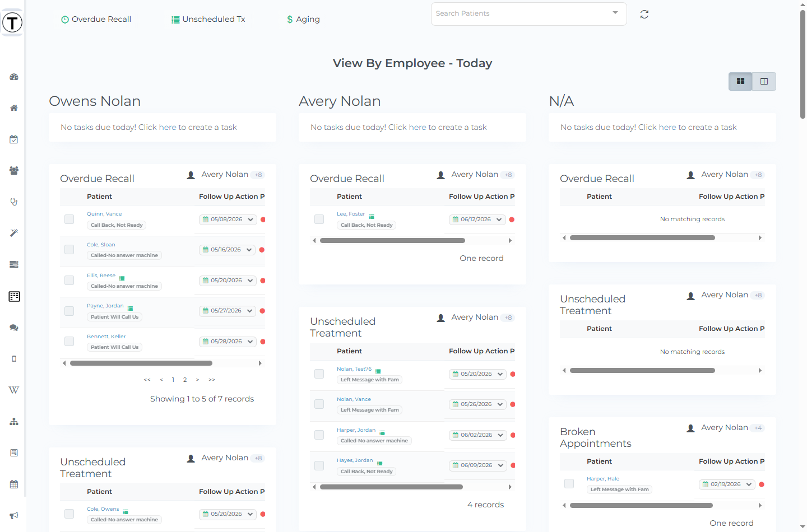
Task: Open the Aging tab
Action: click(x=303, y=19)
